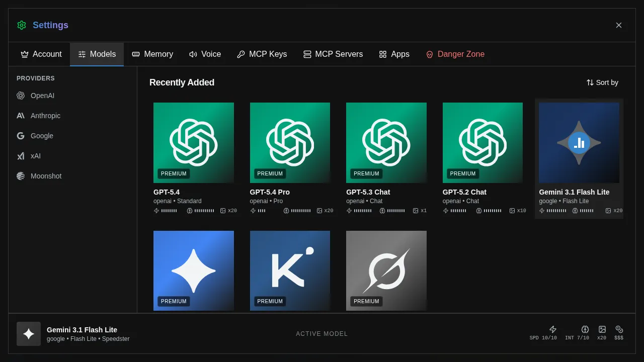Select the Google provider filter
The width and height of the screenshot is (644, 362).
42,136
